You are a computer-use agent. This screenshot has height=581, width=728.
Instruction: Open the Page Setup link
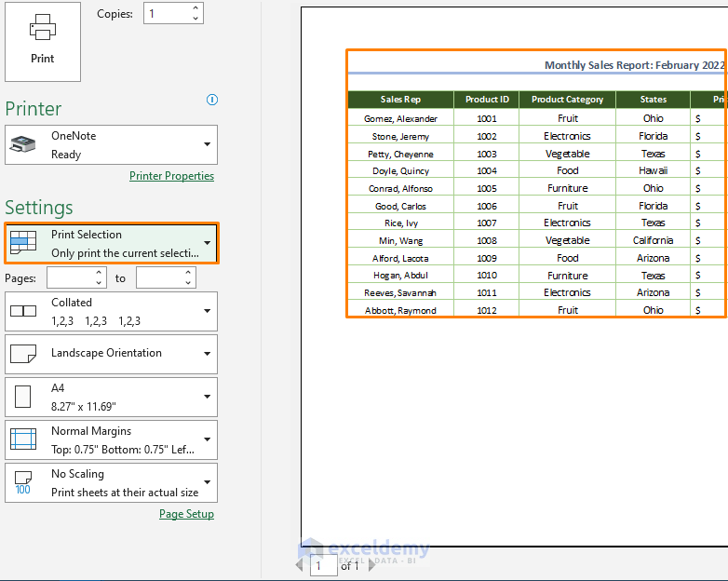click(x=186, y=514)
